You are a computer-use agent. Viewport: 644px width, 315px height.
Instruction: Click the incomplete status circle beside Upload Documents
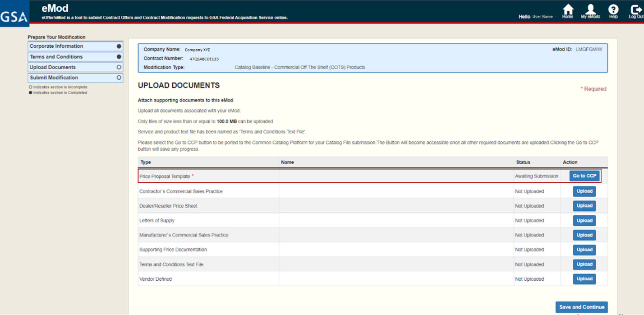119,67
